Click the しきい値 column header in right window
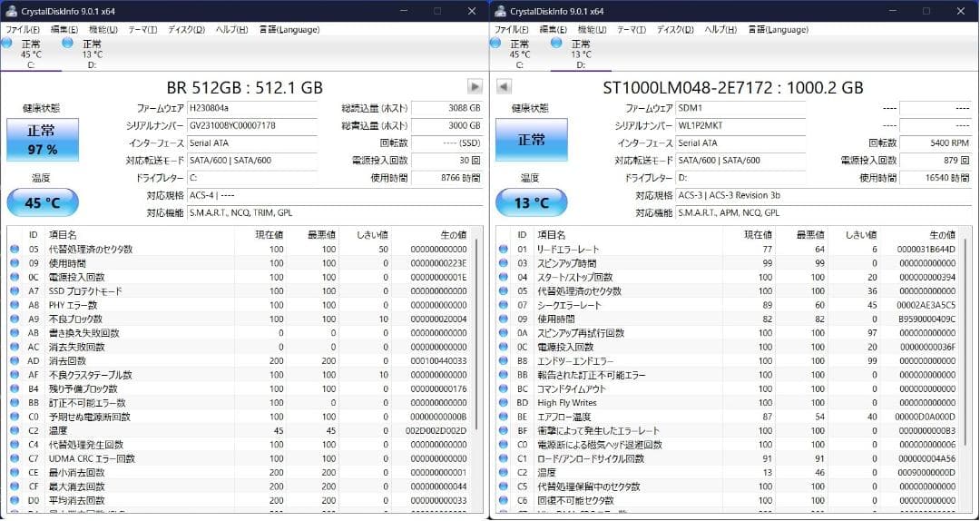The height and width of the screenshot is (521, 980). point(857,234)
